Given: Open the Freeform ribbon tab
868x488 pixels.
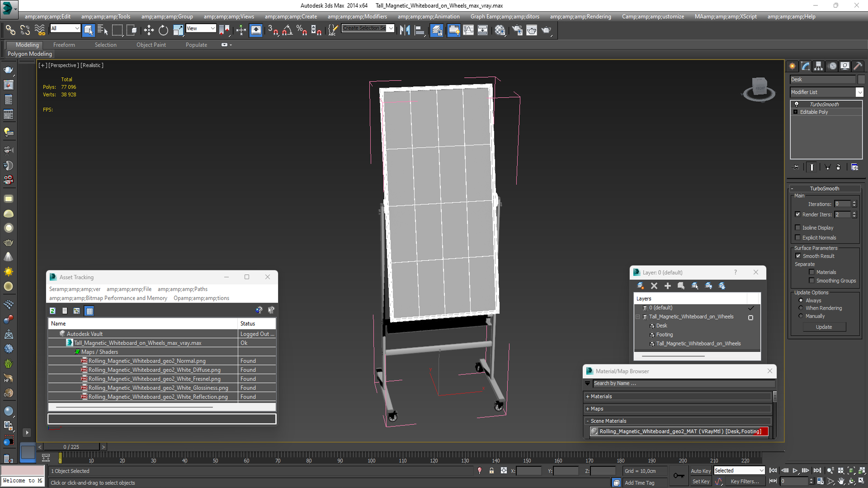Looking at the screenshot, I should coord(64,45).
